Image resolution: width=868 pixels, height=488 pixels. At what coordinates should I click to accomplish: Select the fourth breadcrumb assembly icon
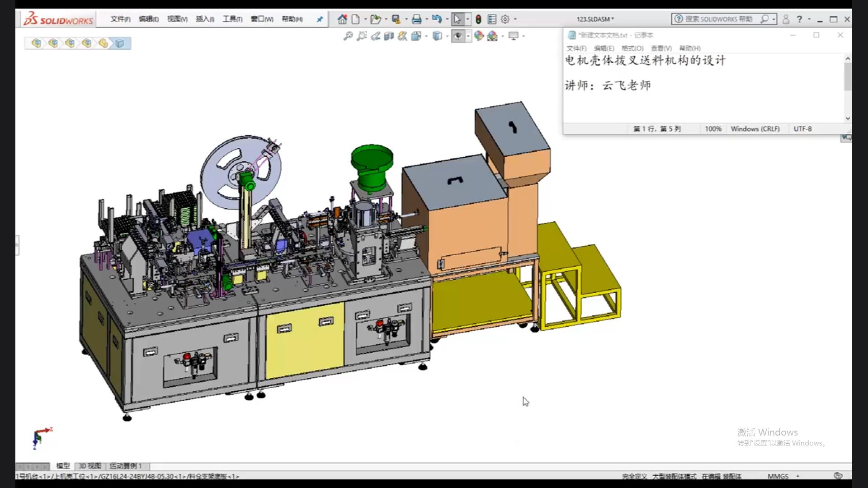point(86,43)
